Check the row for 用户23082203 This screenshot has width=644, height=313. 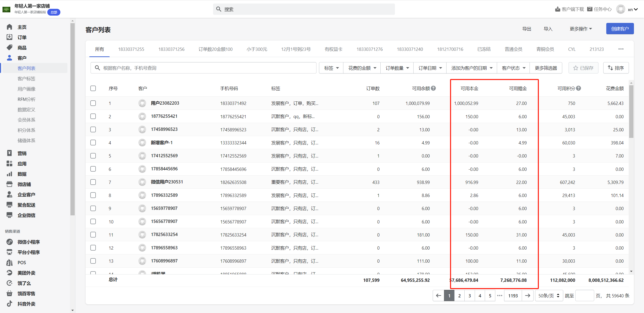[x=93, y=103]
